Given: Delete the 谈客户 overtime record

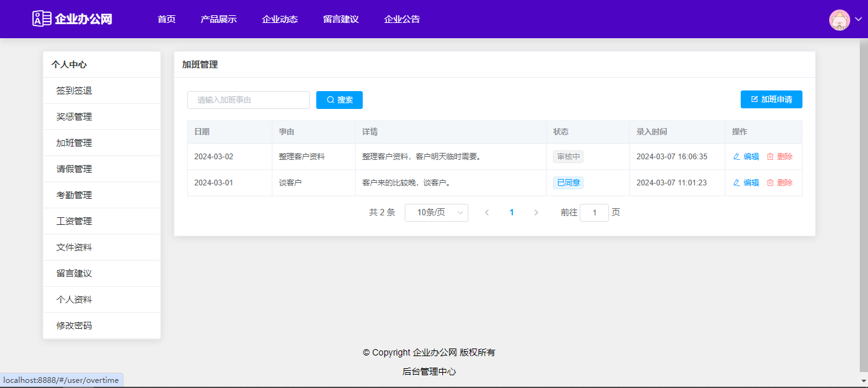Looking at the screenshot, I should (x=780, y=183).
